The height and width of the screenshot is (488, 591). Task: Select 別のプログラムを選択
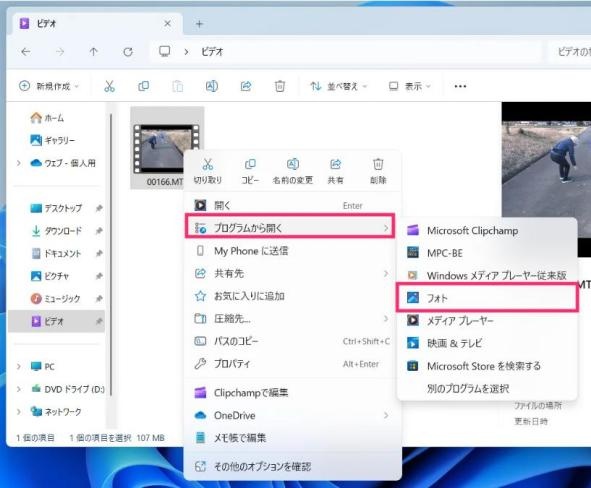pyautogui.click(x=487, y=389)
